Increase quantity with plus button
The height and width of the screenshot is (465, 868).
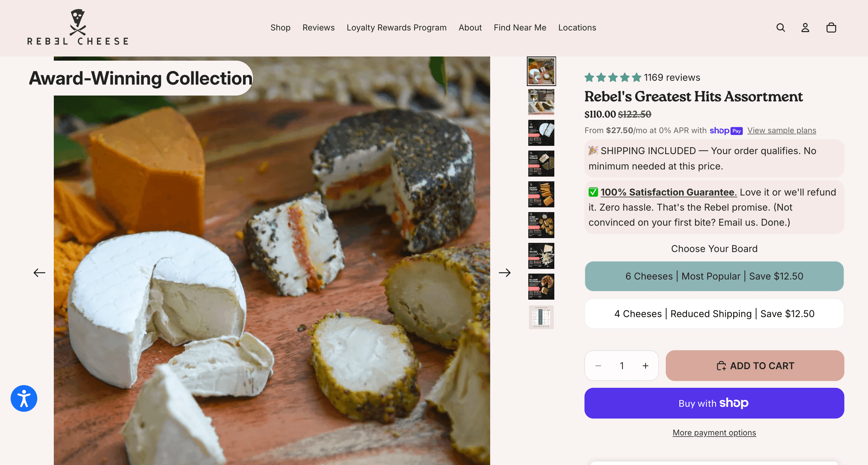645,366
